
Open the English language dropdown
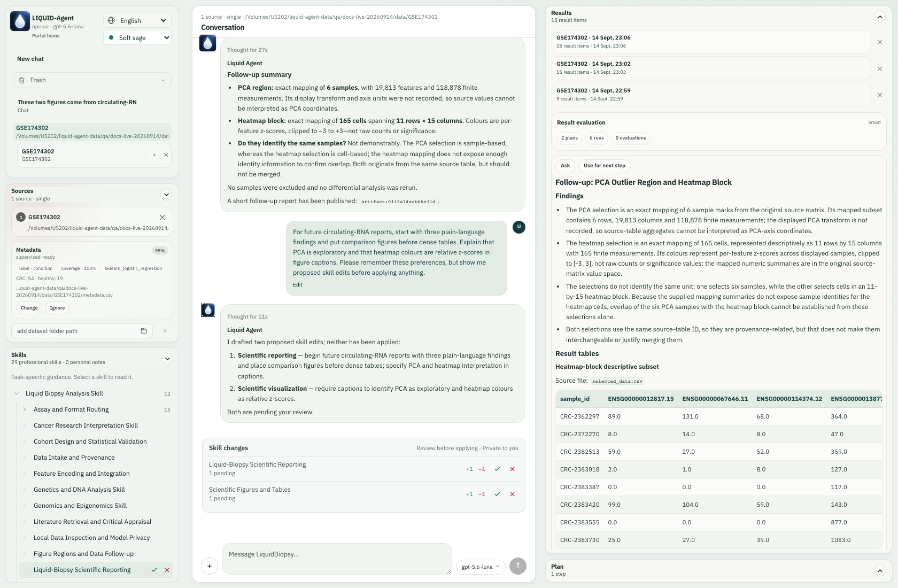(x=137, y=20)
